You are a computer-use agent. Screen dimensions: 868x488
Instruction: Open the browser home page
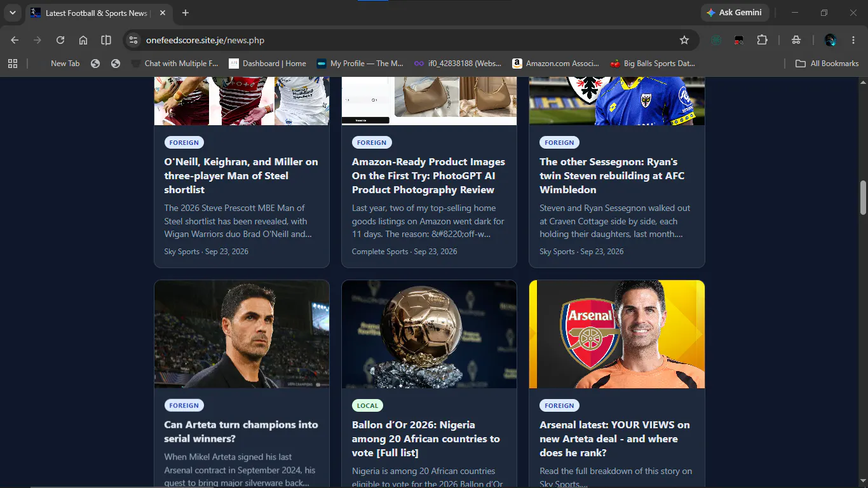pos(83,40)
